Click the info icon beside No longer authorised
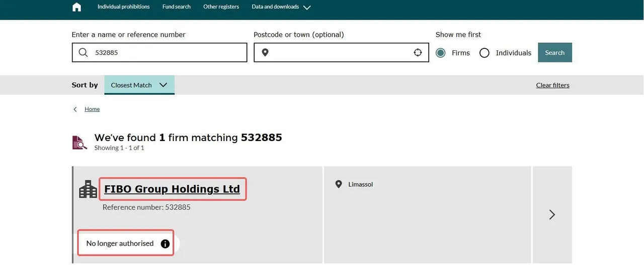This screenshot has width=644, height=265. coord(165,244)
